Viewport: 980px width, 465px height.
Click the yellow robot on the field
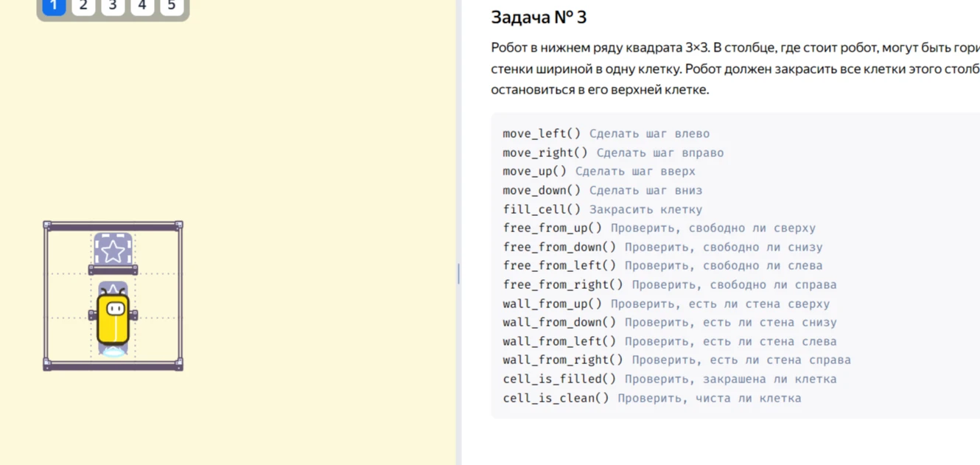(x=113, y=318)
